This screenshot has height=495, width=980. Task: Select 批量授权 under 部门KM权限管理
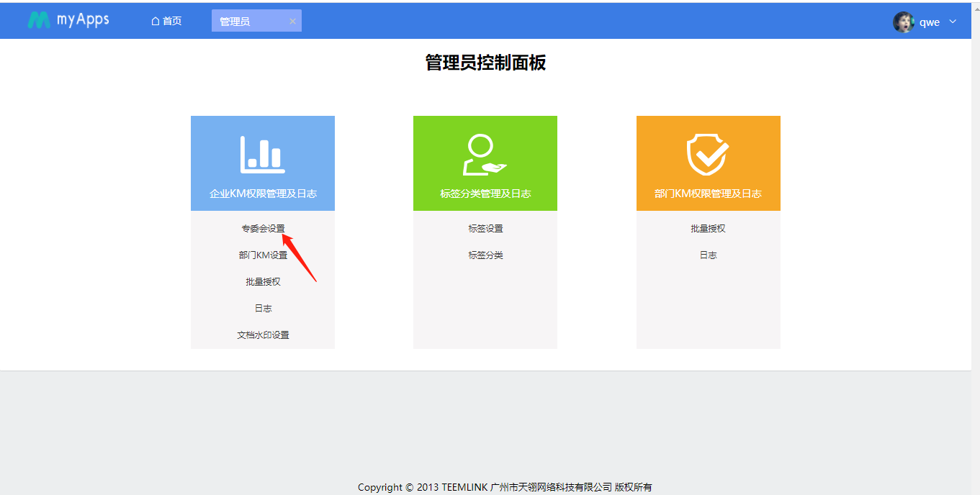(708, 229)
